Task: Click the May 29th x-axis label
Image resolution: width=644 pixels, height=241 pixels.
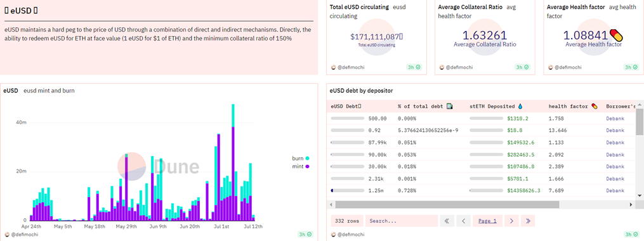Action: [x=126, y=226]
